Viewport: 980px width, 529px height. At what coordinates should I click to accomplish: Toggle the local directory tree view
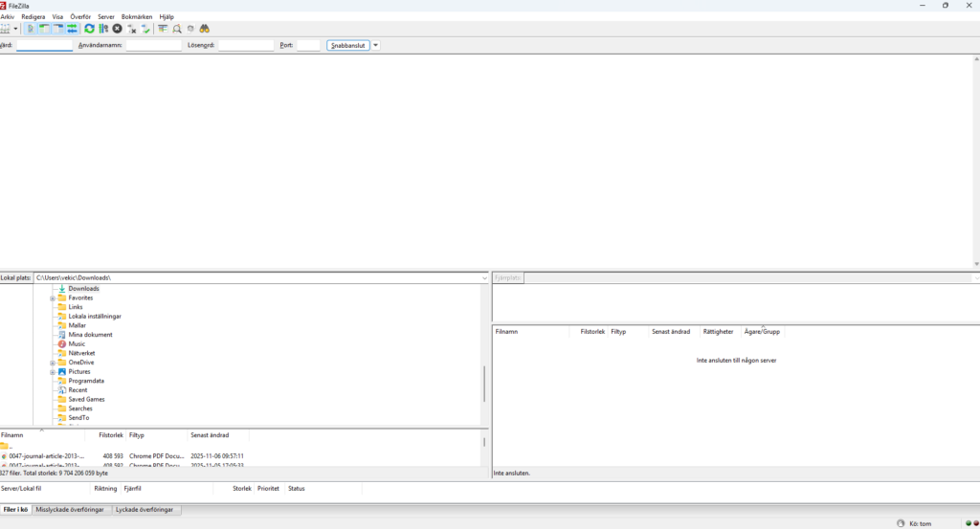click(44, 29)
